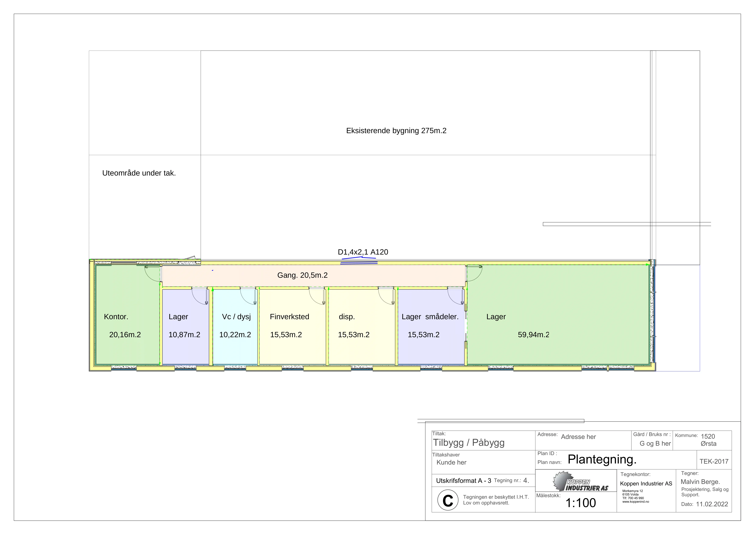Click the 'disp.' room label
This screenshot has height=535, width=756.
[x=347, y=317]
